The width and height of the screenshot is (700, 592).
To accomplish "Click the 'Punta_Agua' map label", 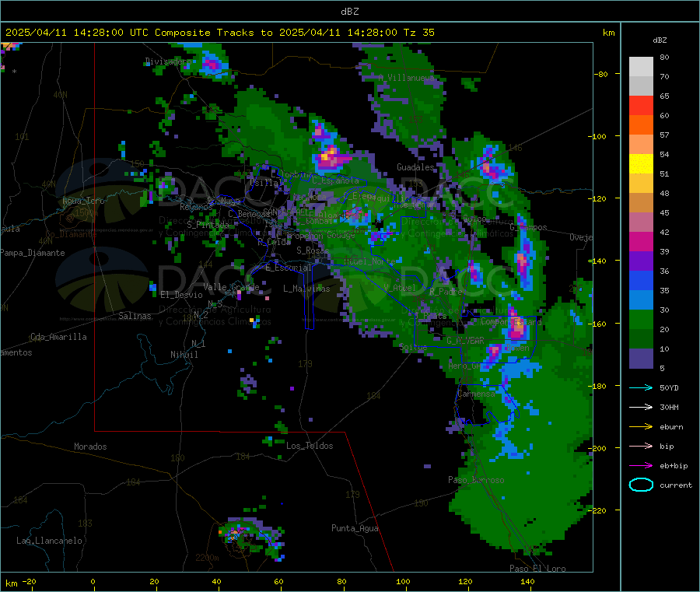I will (355, 528).
